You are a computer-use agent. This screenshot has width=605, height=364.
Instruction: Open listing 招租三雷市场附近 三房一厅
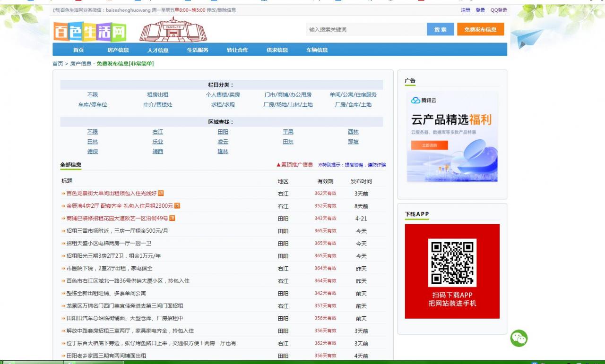pos(117,231)
